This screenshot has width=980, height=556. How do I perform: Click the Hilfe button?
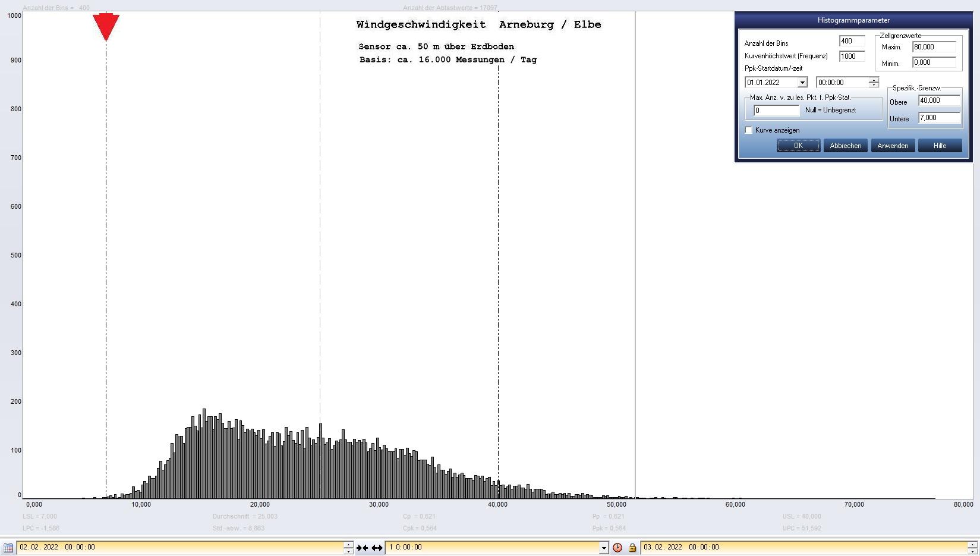[x=940, y=146]
